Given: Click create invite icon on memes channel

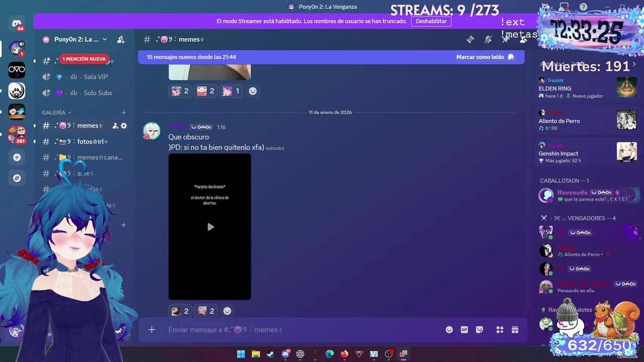Looking at the screenshot, I should click(x=115, y=126).
